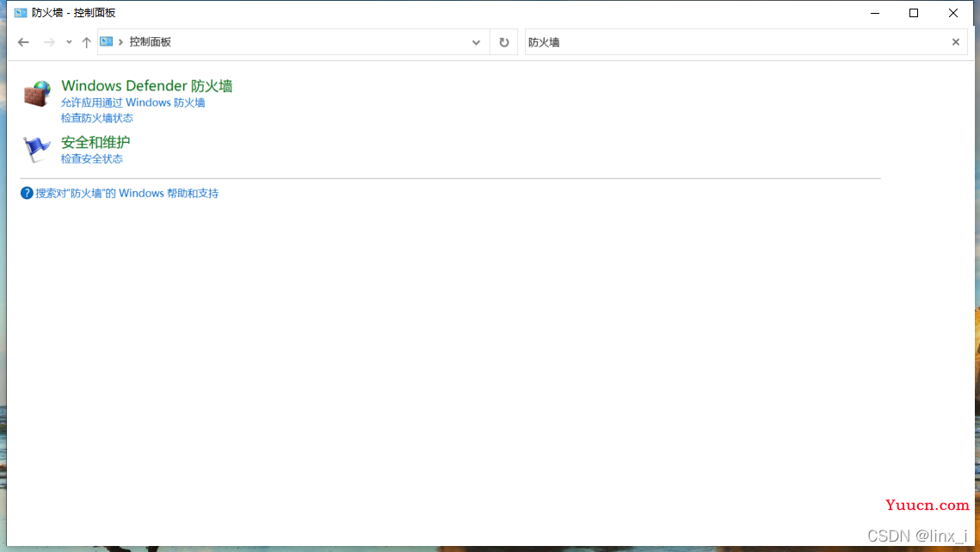This screenshot has width=980, height=552.
Task: Minimize the control panel window
Action: tap(875, 13)
